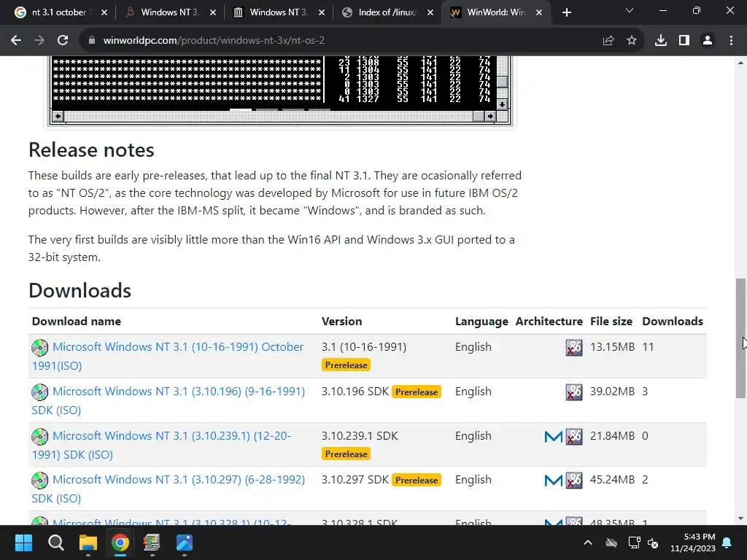
Task: Open Windows taskbar search
Action: (55, 542)
